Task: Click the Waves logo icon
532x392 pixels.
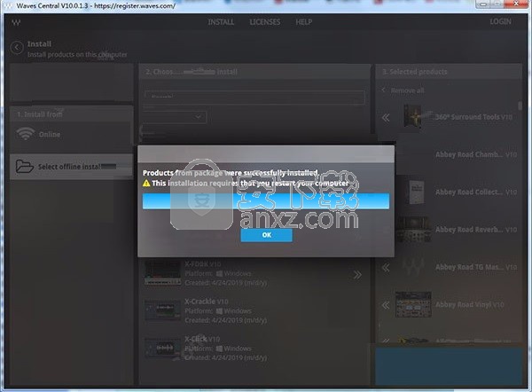Action: pyautogui.click(x=16, y=23)
